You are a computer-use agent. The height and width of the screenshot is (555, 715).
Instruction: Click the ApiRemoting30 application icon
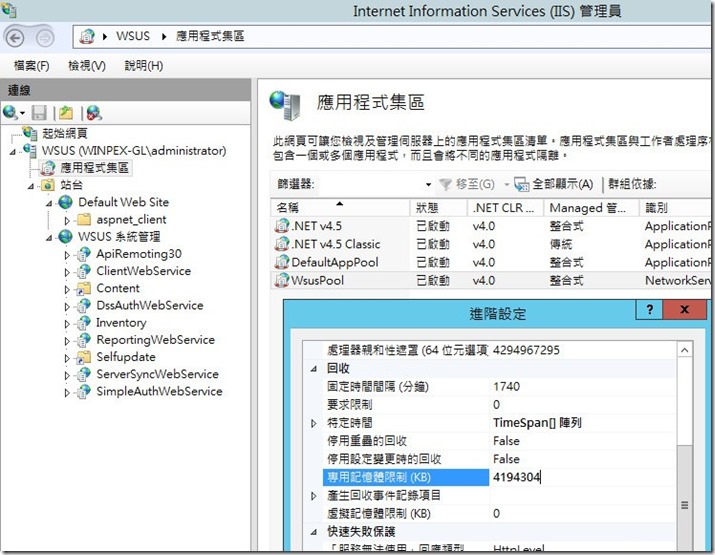click(83, 254)
